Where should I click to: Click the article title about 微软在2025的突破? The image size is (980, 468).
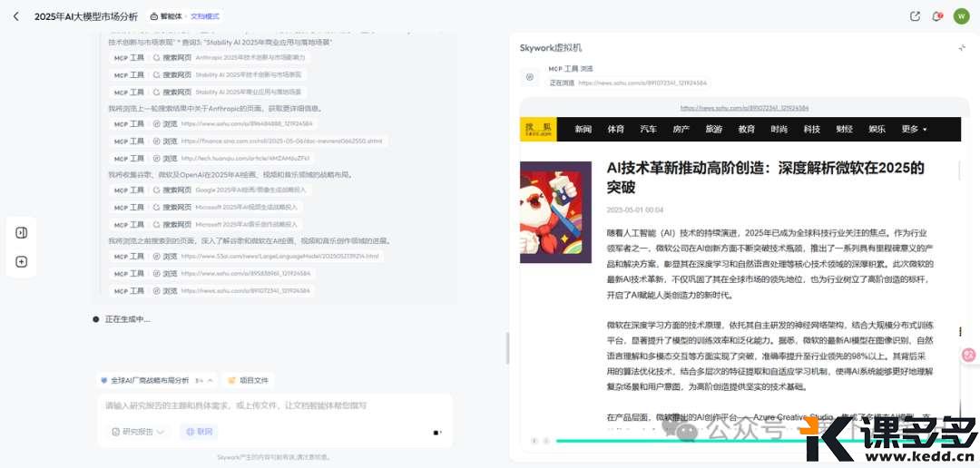(x=766, y=177)
